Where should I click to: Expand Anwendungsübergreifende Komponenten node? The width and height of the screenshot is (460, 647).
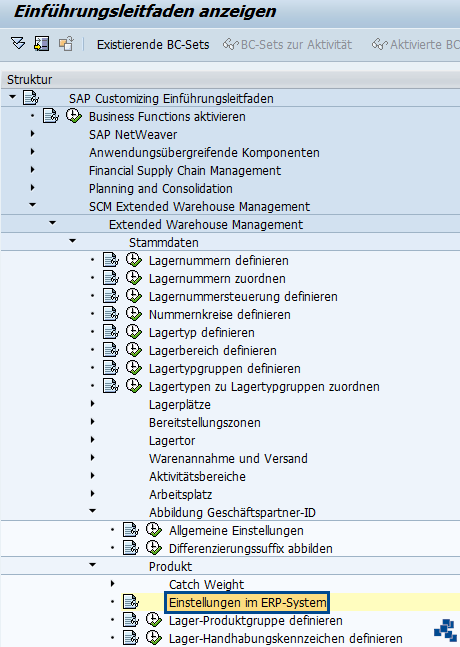33,152
